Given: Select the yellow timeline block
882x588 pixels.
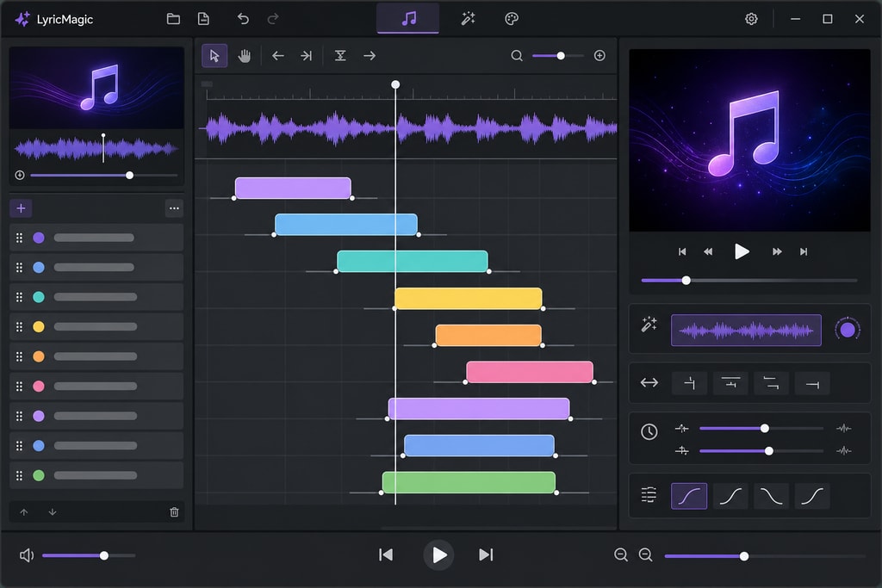Looking at the screenshot, I should coord(469,299).
